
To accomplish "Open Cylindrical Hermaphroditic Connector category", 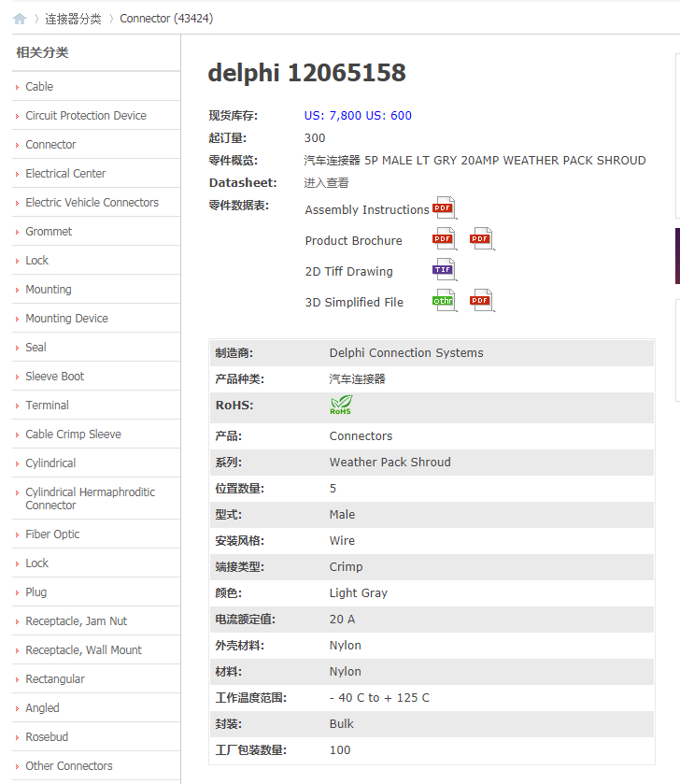I will (91, 498).
